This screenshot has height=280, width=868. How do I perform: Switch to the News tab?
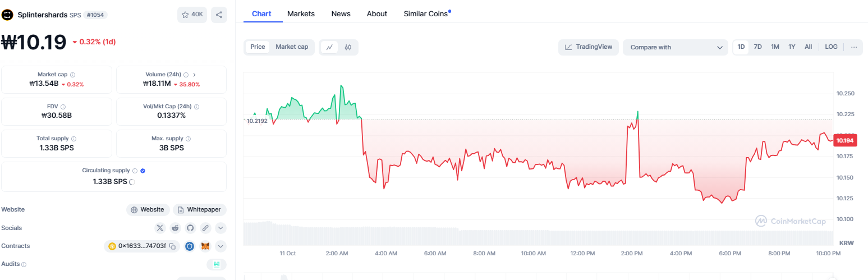click(x=341, y=13)
